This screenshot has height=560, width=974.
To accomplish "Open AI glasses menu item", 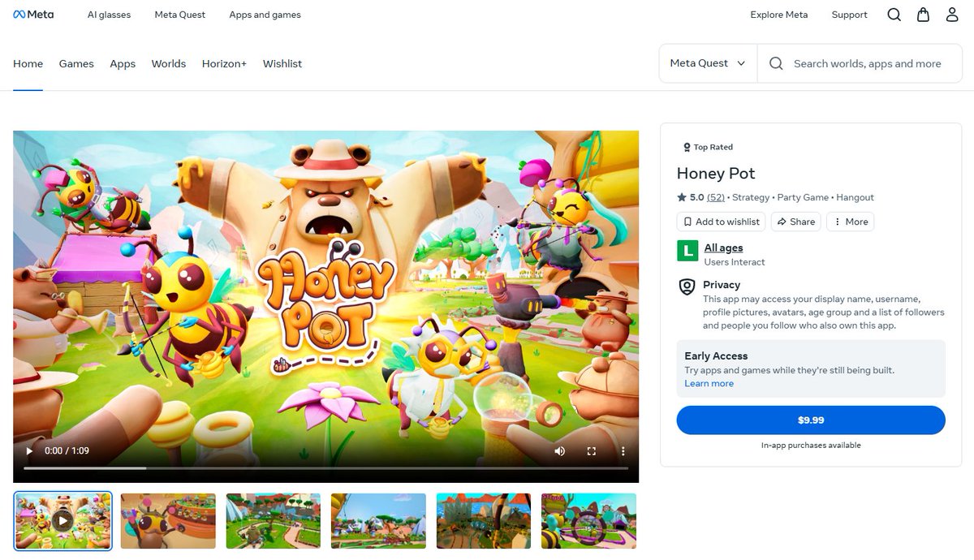I will [x=109, y=15].
